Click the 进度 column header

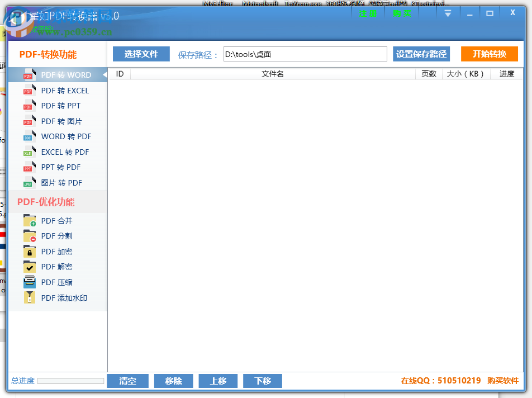(506, 74)
